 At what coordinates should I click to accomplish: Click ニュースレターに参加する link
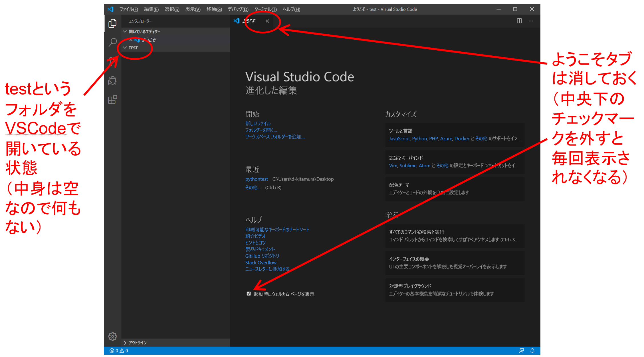pyautogui.click(x=267, y=269)
